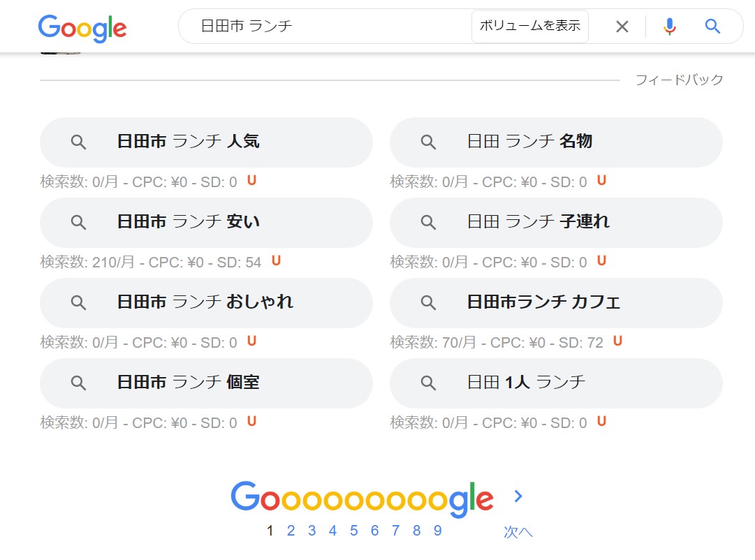Click into the search input field
The width and height of the screenshot is (755, 560).
(x=328, y=27)
